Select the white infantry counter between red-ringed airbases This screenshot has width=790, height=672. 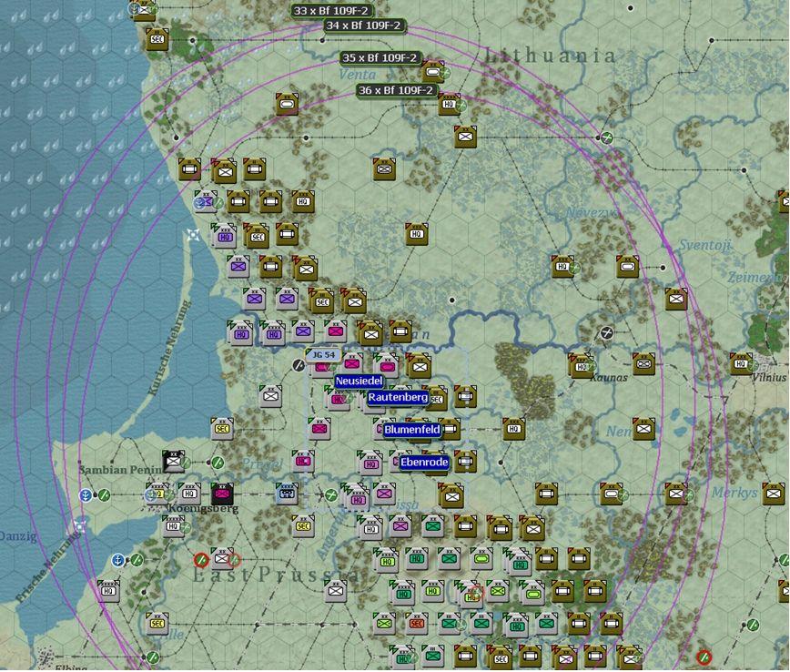(x=221, y=559)
